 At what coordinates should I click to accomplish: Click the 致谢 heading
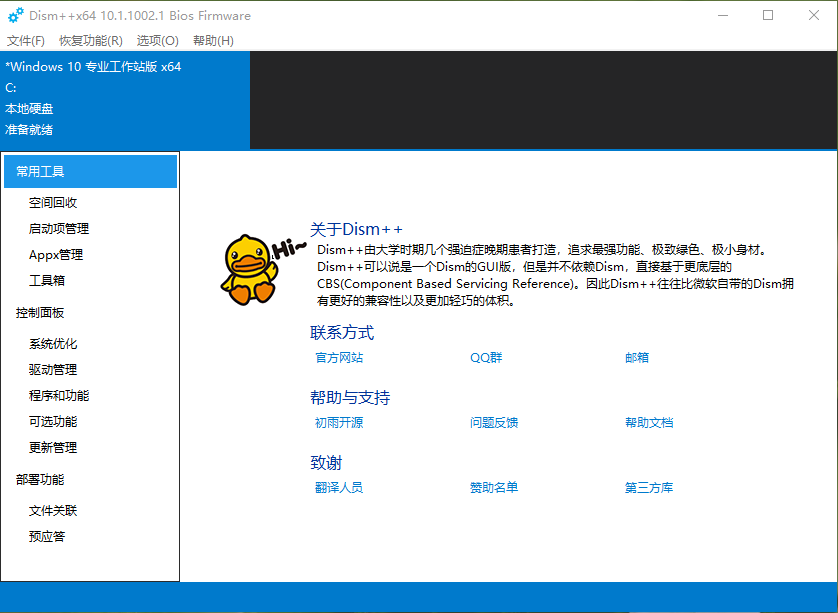326,462
